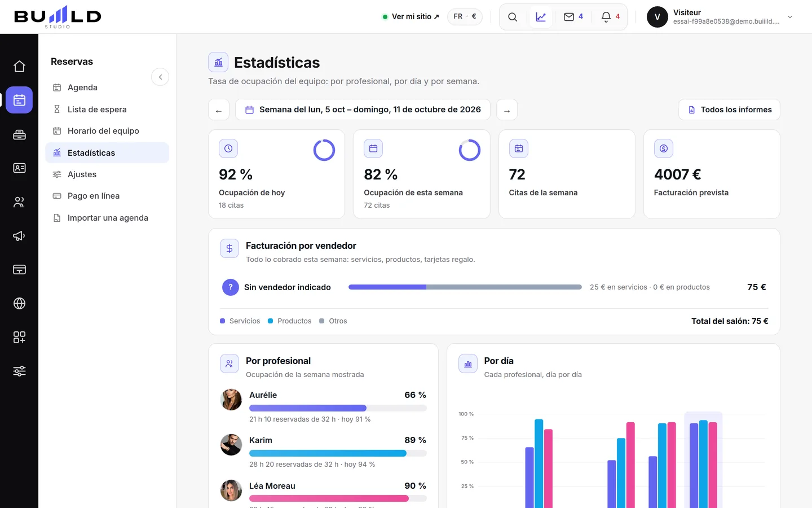812x508 pixels.
Task: Click the search magnifier icon
Action: pos(513,17)
